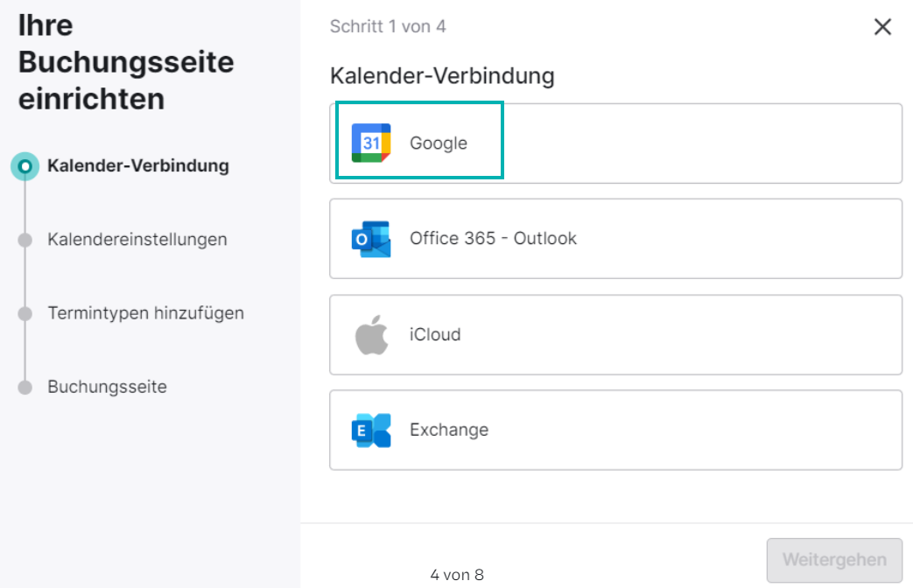The width and height of the screenshot is (913, 588).
Task: Click the Kalendereinstellungen step dot
Action: point(25,240)
